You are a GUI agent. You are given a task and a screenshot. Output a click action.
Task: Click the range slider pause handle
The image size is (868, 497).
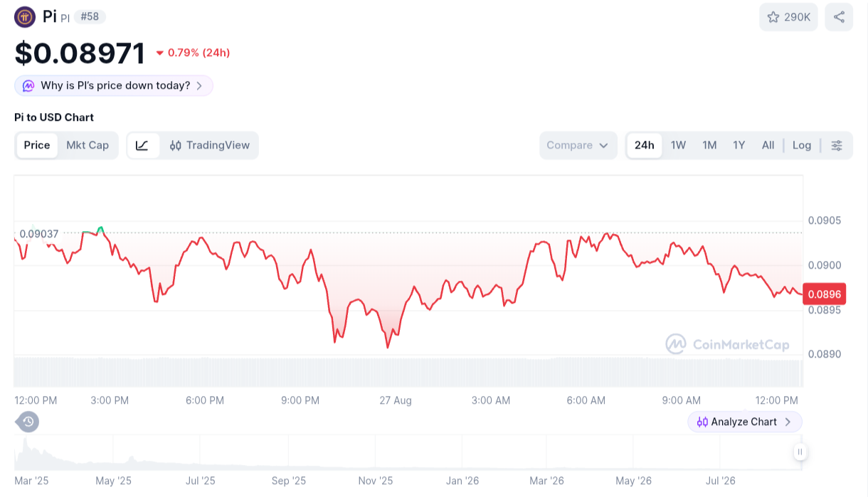[800, 451]
